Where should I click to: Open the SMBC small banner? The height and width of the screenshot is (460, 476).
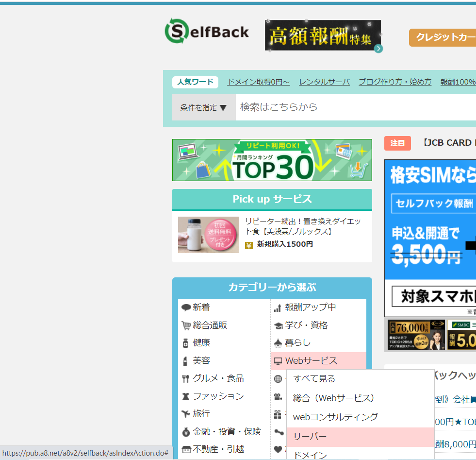tap(461, 335)
